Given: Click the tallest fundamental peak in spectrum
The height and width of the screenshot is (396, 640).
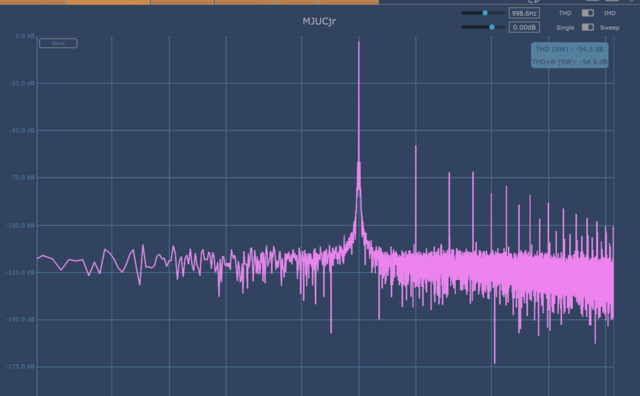Looking at the screenshot, I should click(359, 102).
